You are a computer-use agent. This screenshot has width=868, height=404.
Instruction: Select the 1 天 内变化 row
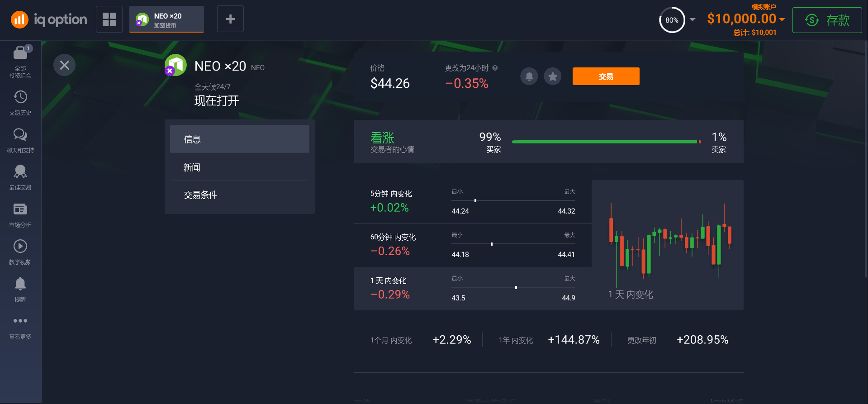tap(473, 289)
